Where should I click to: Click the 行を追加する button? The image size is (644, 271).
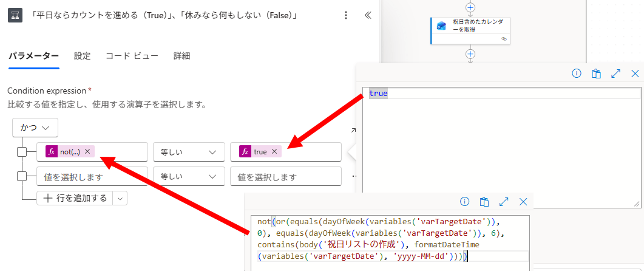75,198
